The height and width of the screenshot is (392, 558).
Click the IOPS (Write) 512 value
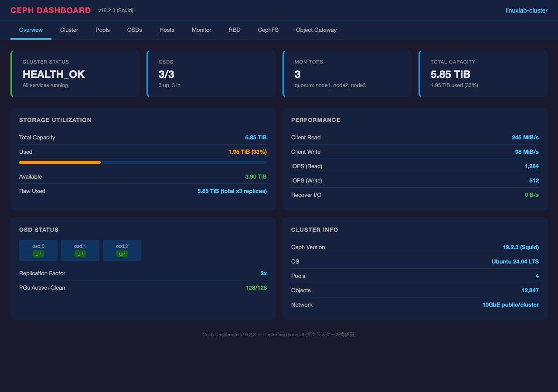tap(534, 181)
